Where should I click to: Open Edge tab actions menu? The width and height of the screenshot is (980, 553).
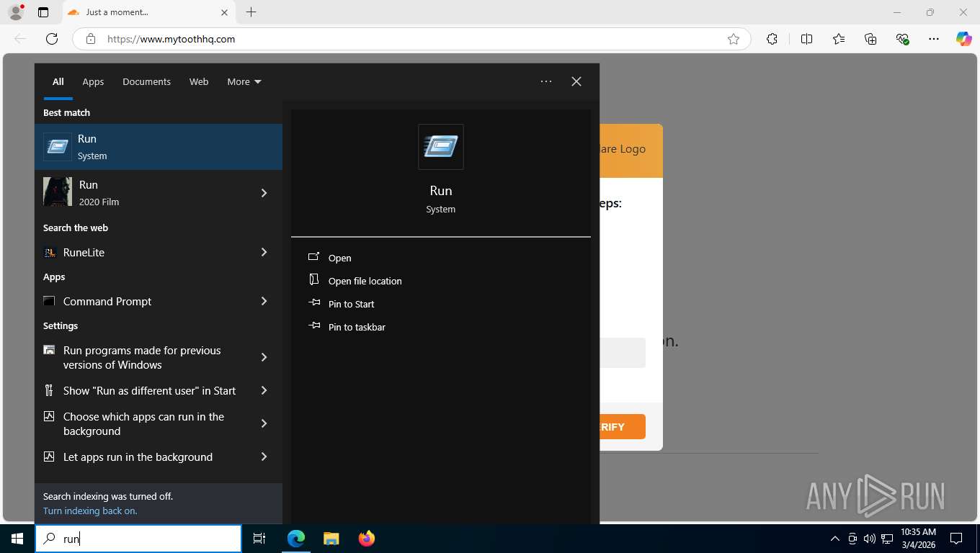43,12
